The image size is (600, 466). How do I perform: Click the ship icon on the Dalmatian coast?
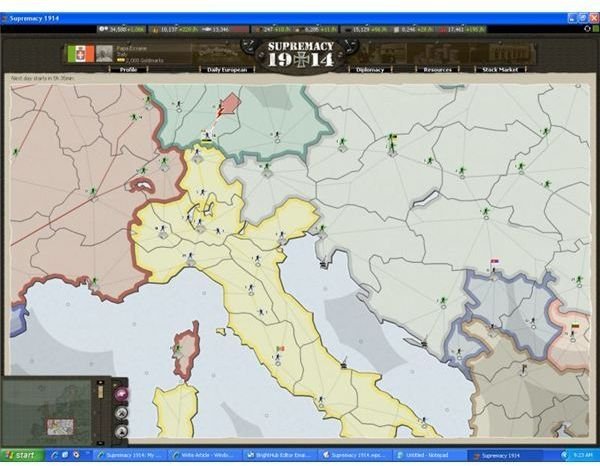(x=424, y=343)
